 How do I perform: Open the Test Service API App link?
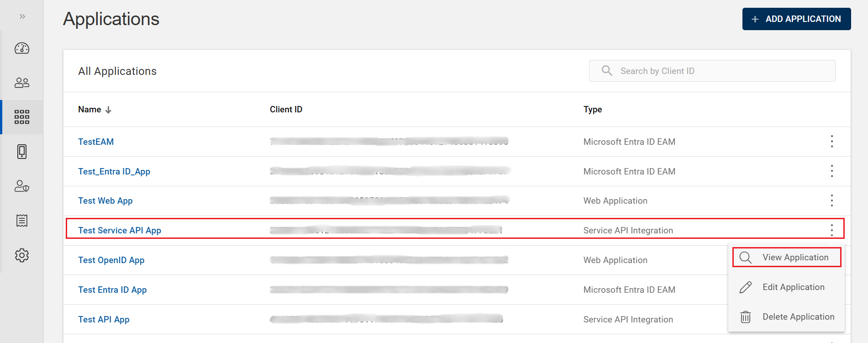click(x=120, y=231)
